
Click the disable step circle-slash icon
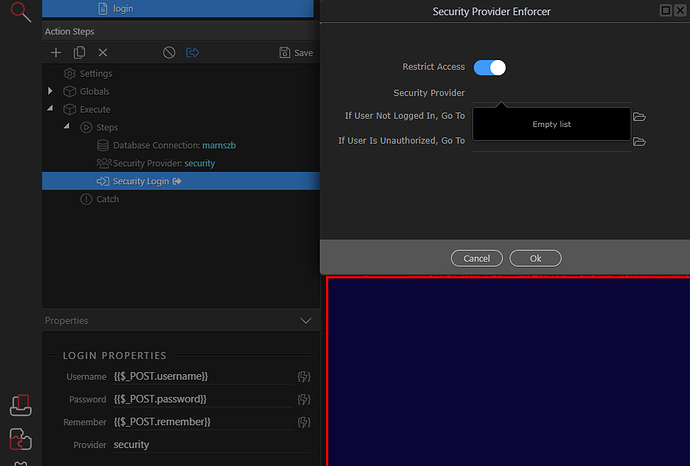tap(169, 53)
